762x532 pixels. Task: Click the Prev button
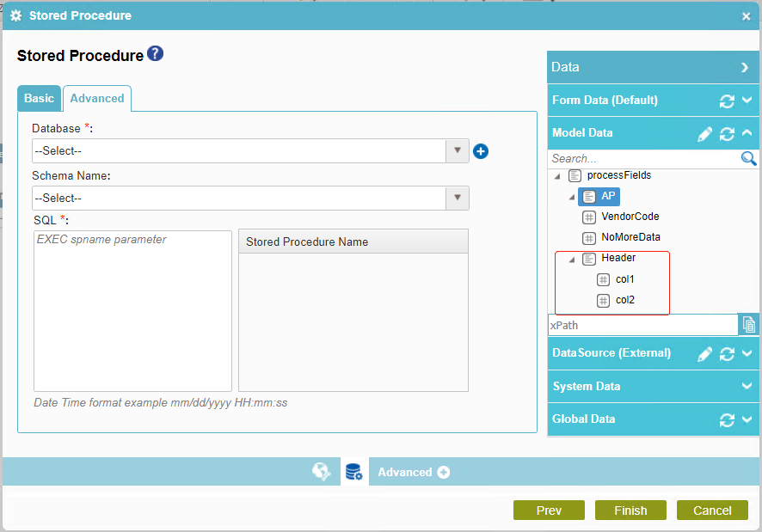pyautogui.click(x=549, y=511)
